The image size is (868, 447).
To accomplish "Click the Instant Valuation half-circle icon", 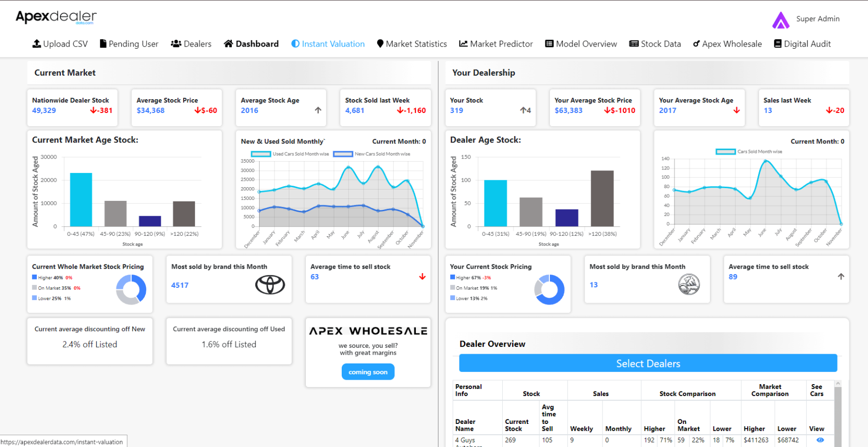I will pyautogui.click(x=295, y=44).
